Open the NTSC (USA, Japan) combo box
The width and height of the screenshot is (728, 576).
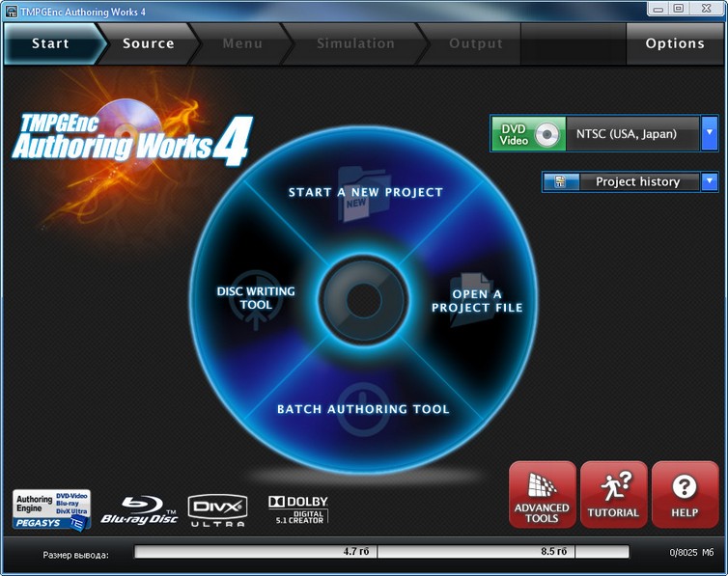pos(633,134)
